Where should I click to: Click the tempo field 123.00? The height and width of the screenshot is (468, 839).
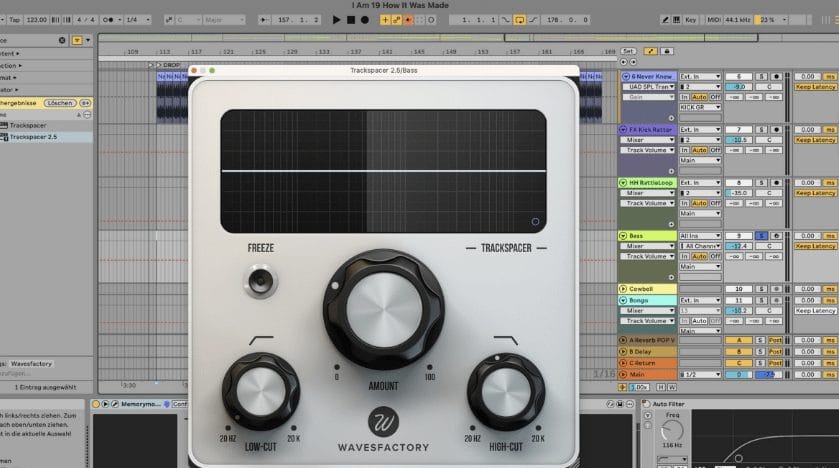[x=36, y=20]
